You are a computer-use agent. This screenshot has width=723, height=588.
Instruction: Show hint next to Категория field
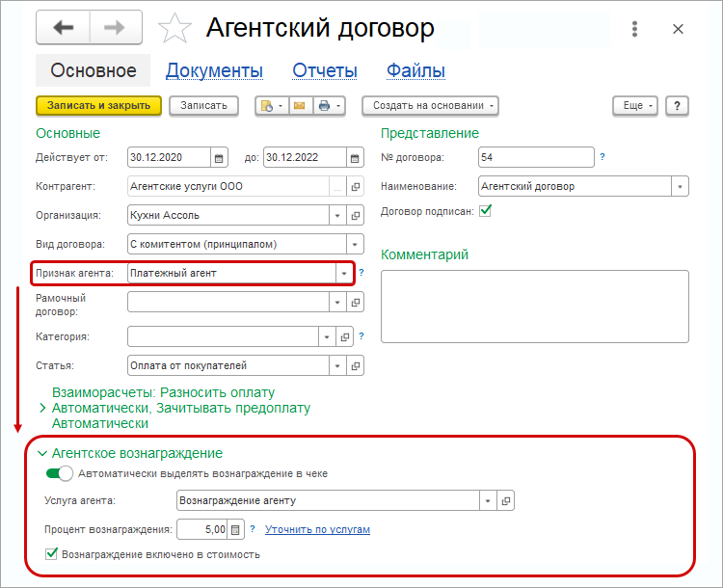tap(361, 336)
